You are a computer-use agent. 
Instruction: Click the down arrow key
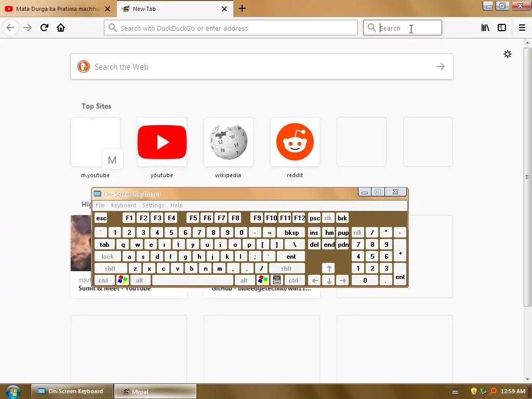[329, 280]
